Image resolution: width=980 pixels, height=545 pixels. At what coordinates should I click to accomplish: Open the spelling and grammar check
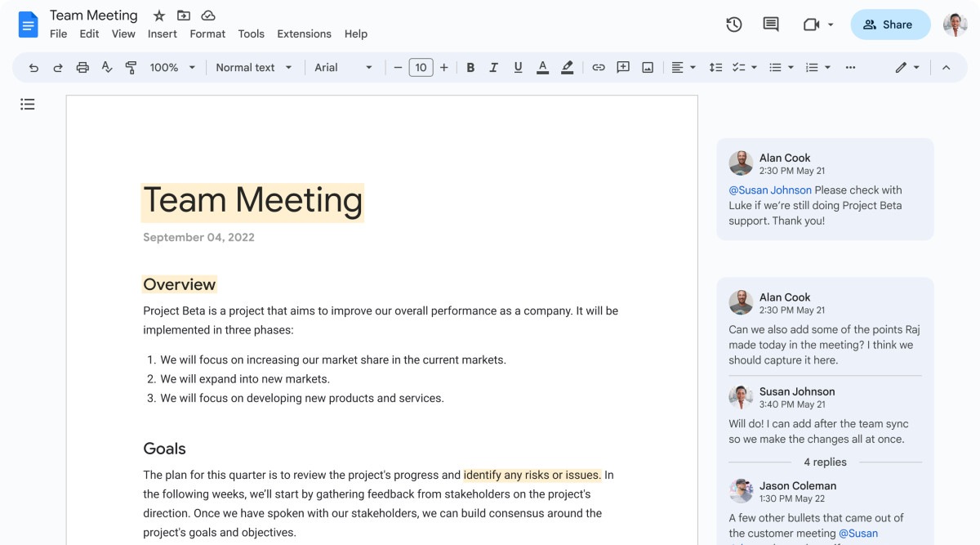[106, 67]
